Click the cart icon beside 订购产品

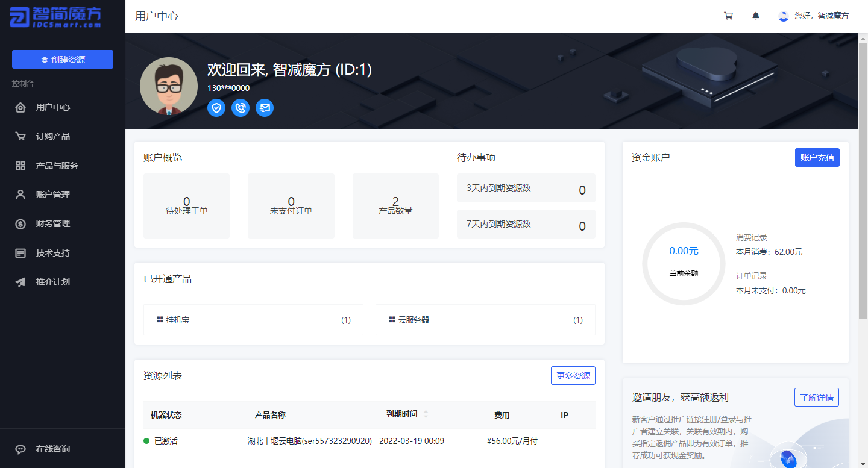tap(20, 136)
